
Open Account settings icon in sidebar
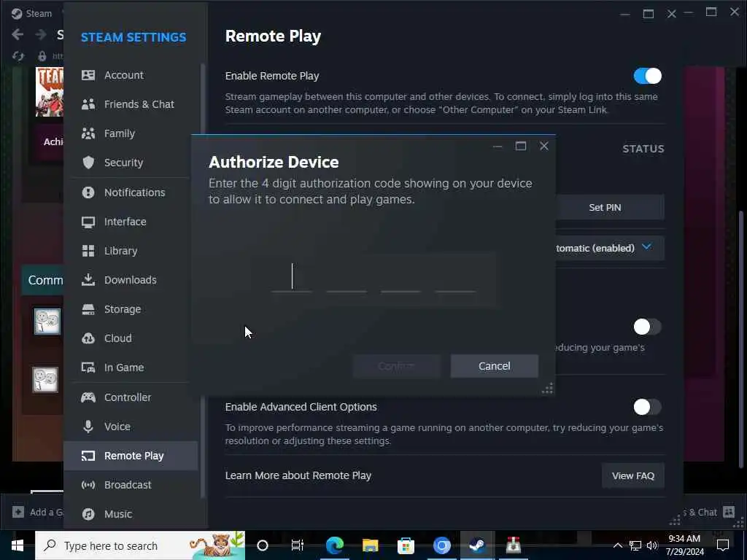[x=88, y=75]
